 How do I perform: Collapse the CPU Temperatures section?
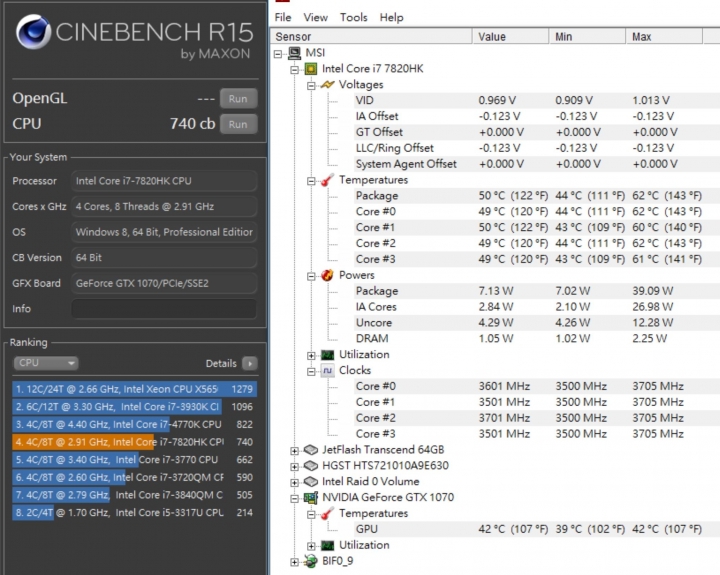[x=311, y=181]
